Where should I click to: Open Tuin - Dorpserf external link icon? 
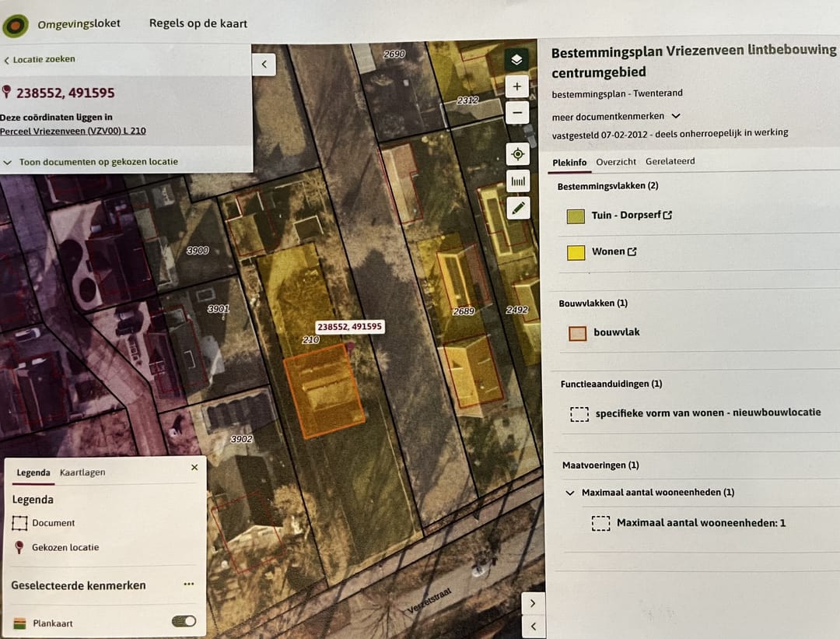pos(667,216)
